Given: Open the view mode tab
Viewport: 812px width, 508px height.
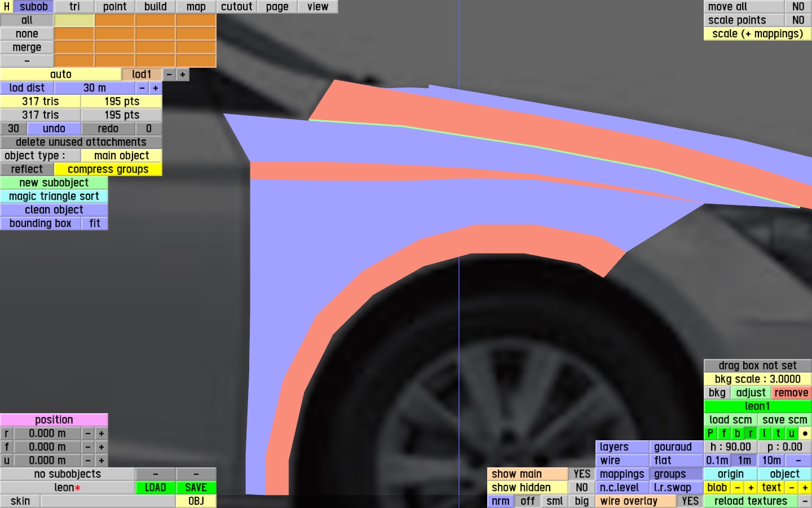Looking at the screenshot, I should (x=318, y=7).
